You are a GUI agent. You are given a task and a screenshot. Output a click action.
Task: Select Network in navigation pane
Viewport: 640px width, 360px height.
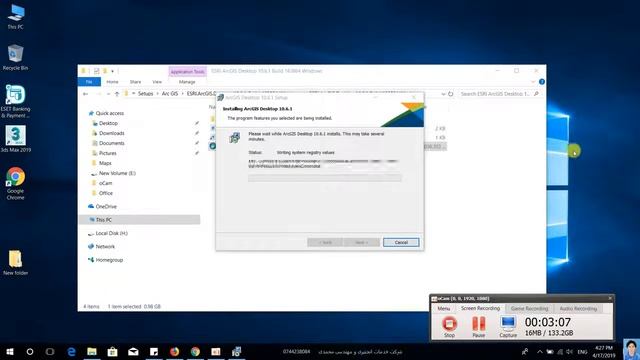105,247
